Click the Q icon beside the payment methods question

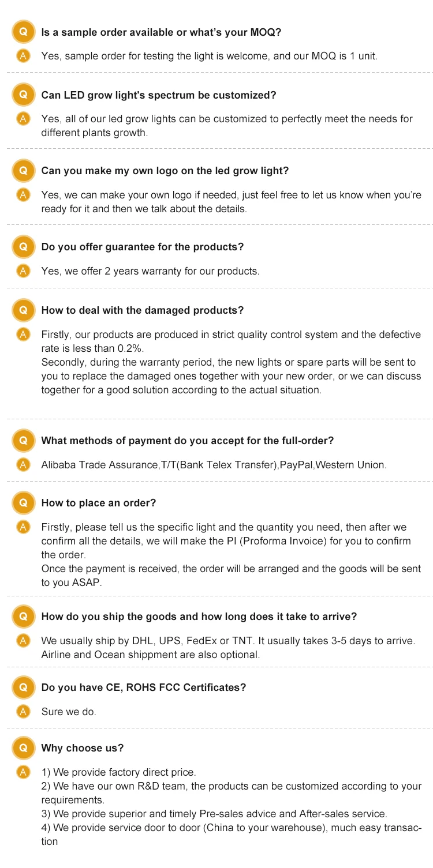click(23, 441)
